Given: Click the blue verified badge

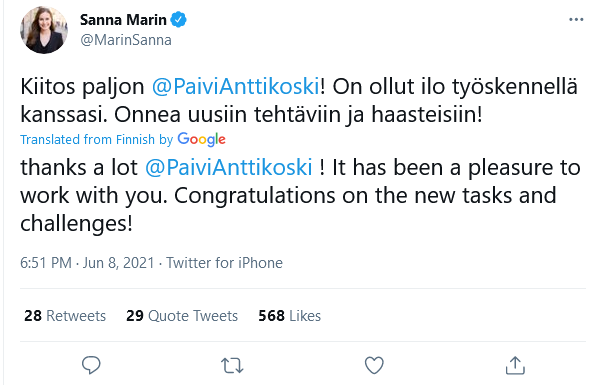Looking at the screenshot, I should 178,20.
